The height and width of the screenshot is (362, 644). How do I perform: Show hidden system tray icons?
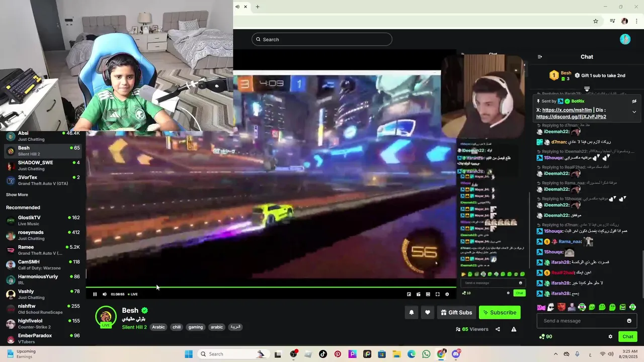pos(555,354)
